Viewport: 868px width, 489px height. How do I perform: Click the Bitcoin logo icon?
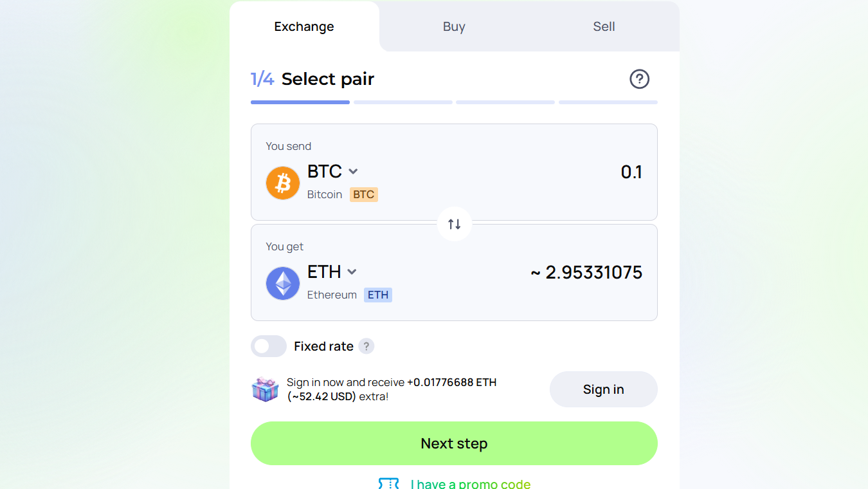pos(282,183)
